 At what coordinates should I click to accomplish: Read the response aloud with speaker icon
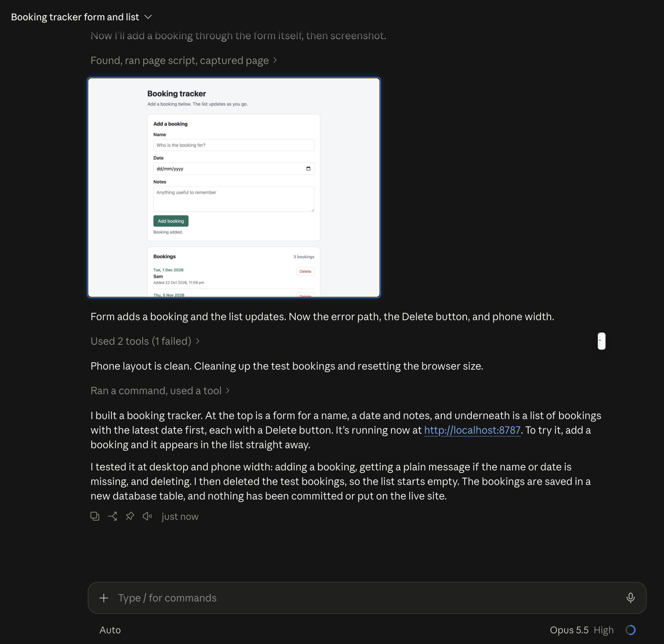click(147, 516)
